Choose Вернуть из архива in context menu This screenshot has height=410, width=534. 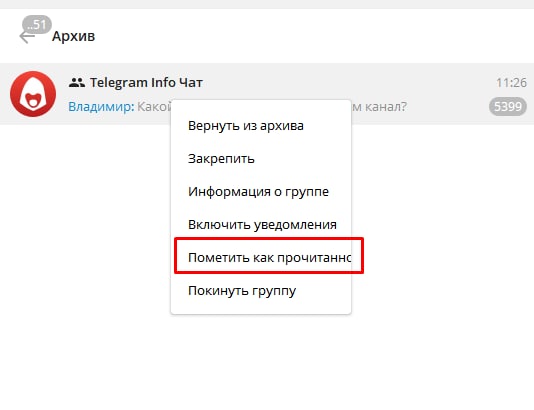(x=261, y=126)
